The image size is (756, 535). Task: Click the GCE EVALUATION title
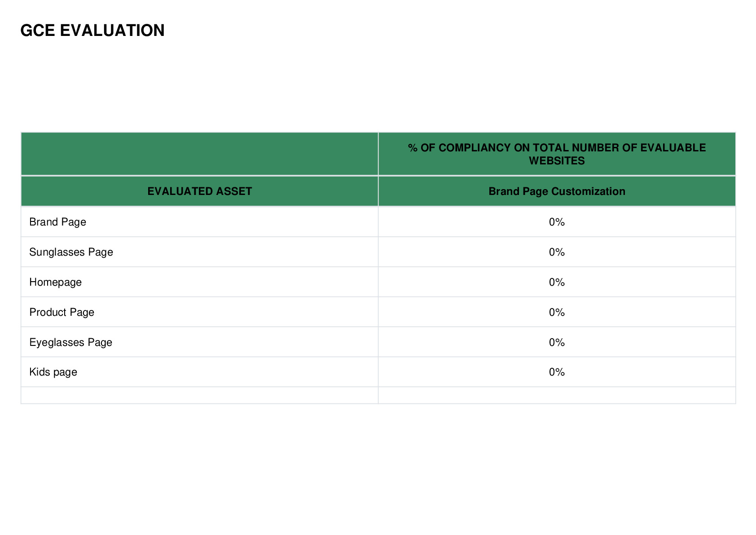pos(92,31)
